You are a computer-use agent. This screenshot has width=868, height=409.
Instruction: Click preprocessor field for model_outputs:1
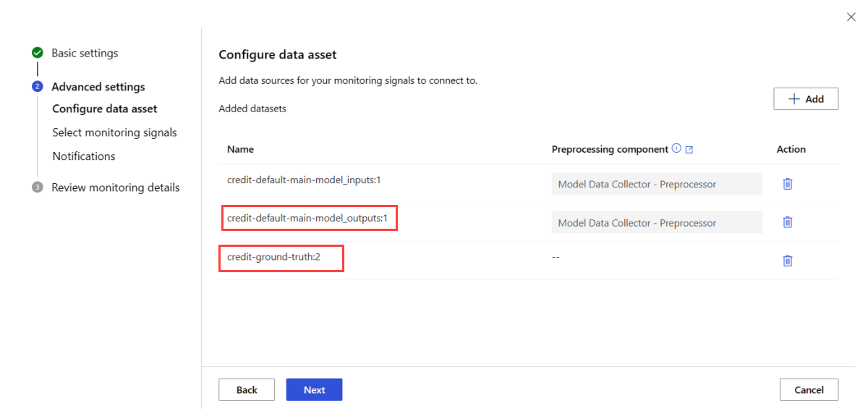point(657,222)
